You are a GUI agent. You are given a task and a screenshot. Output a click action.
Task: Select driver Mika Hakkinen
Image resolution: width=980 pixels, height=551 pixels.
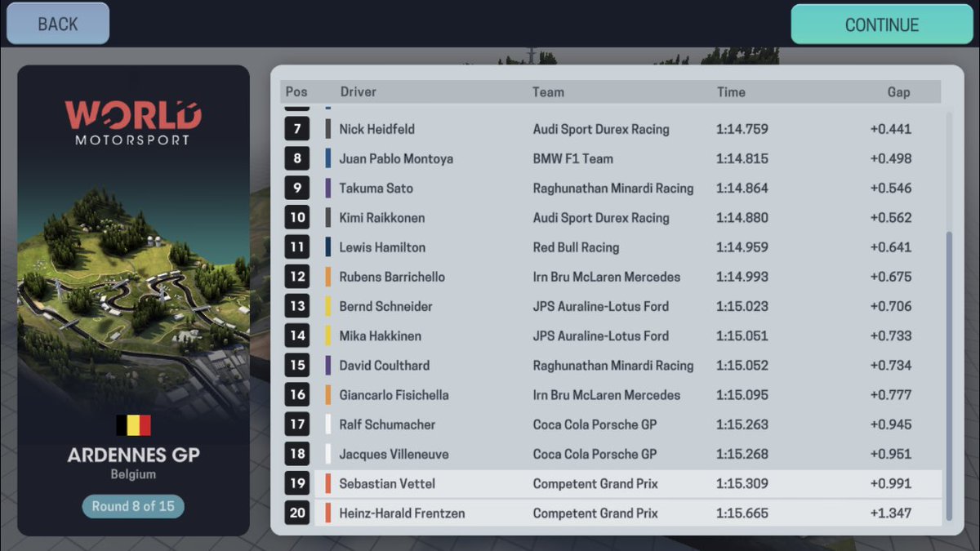coord(381,335)
